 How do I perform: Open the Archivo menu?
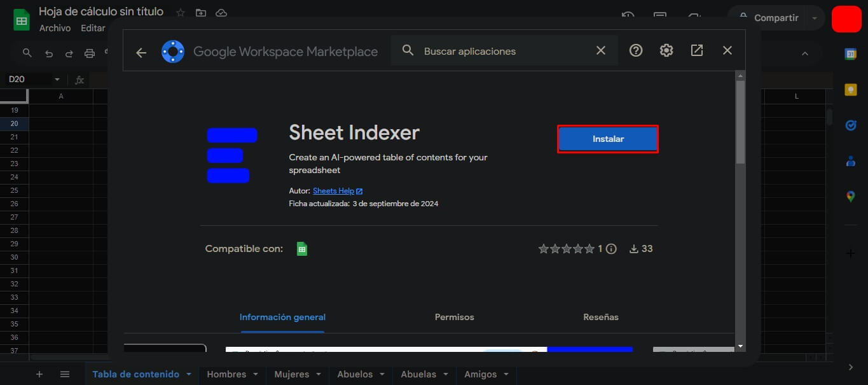coord(55,28)
